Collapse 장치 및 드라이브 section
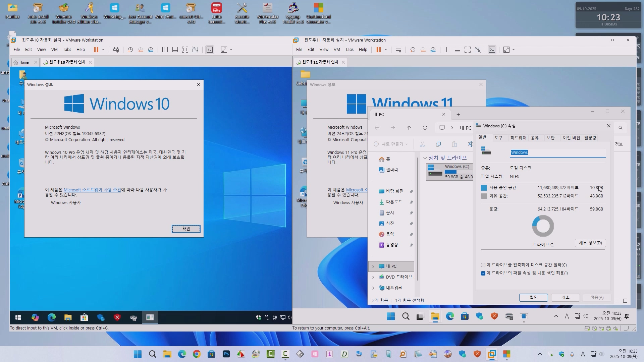The image size is (644, 362). tap(425, 158)
